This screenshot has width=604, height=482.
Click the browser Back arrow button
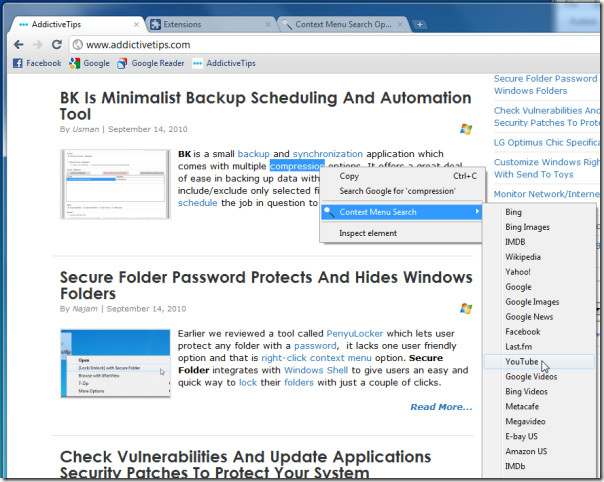pos(18,45)
